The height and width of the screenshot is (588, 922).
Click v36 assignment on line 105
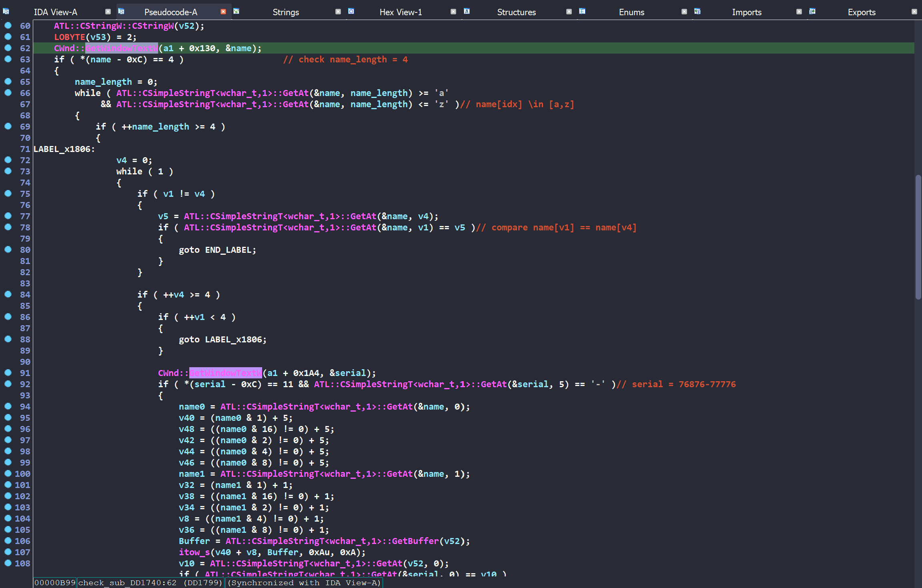[x=186, y=530]
